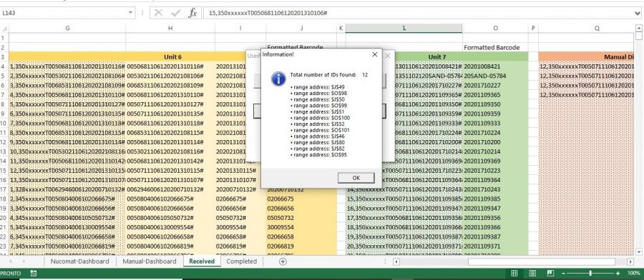Select the Received sheet tab
644x280 pixels.
202,261
